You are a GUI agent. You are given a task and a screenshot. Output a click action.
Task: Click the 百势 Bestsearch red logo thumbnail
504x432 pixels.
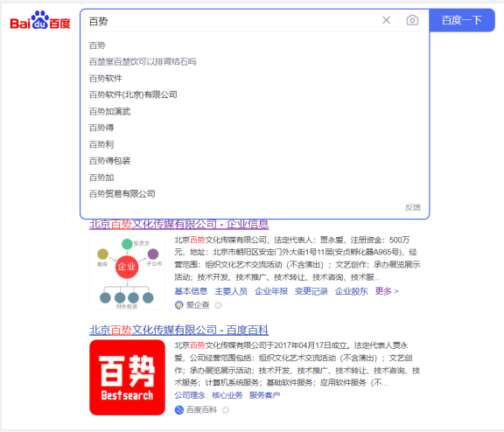[127, 378]
